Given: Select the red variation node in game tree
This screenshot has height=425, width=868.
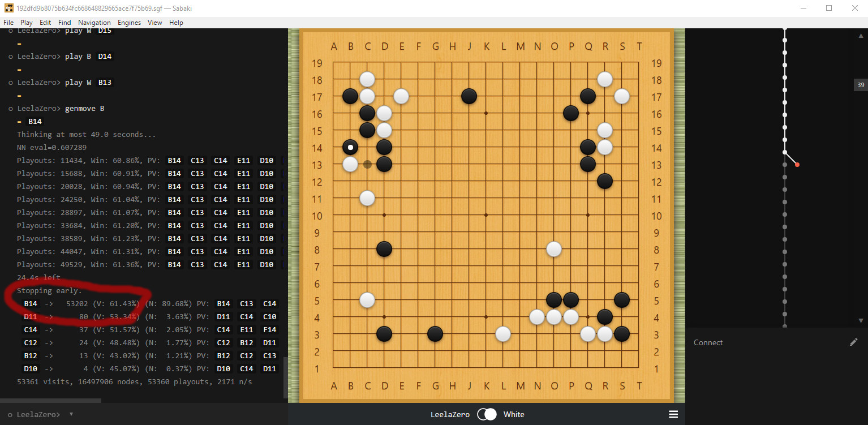Looking at the screenshot, I should [797, 165].
